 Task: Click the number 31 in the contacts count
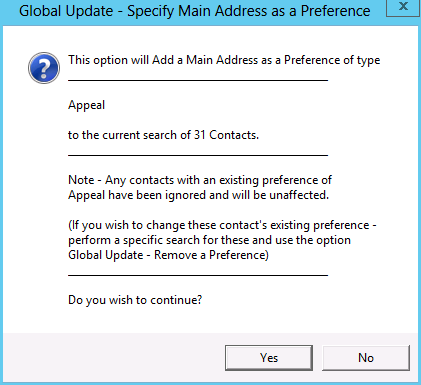coord(200,135)
